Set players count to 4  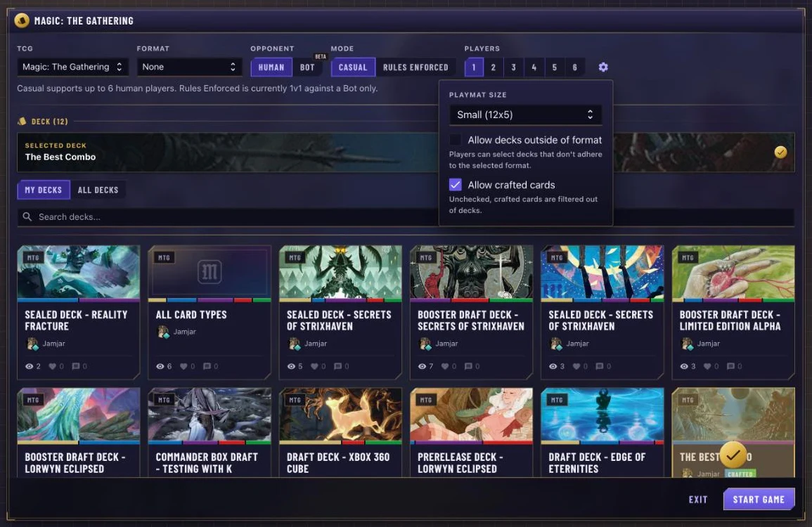click(x=534, y=67)
